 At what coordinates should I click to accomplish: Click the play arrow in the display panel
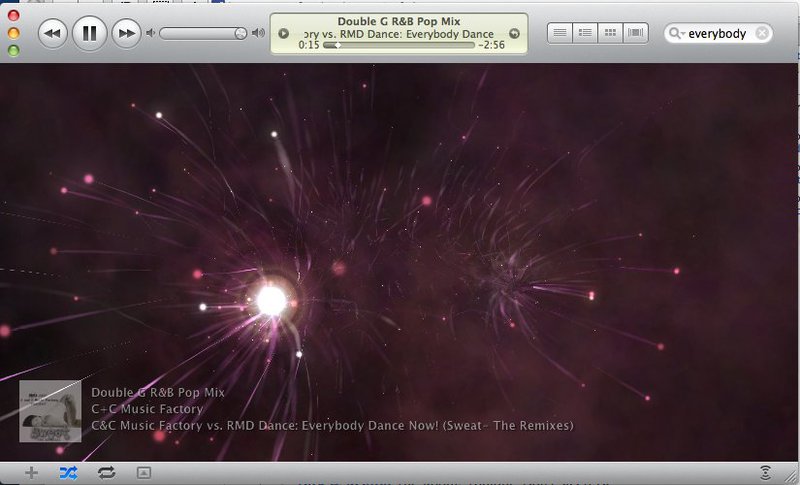pos(284,34)
